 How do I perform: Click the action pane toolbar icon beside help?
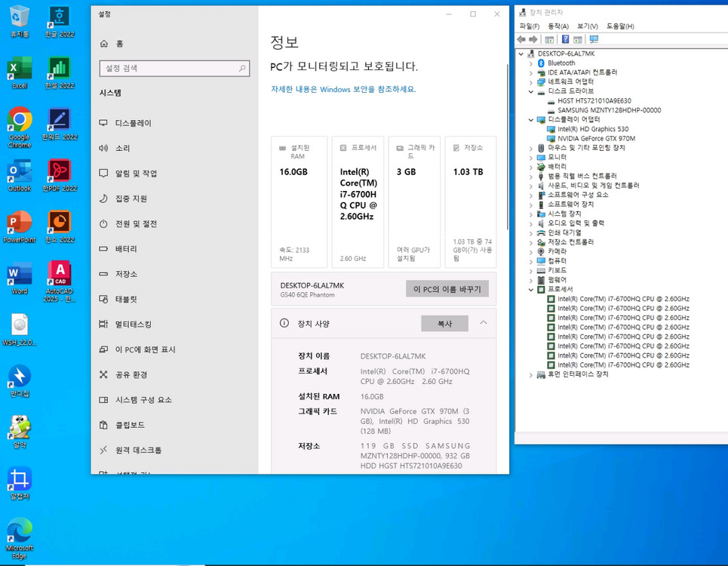point(578,39)
